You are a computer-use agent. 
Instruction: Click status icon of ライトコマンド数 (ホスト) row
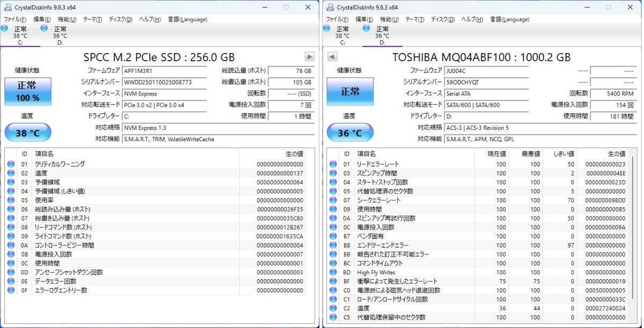(x=11, y=236)
